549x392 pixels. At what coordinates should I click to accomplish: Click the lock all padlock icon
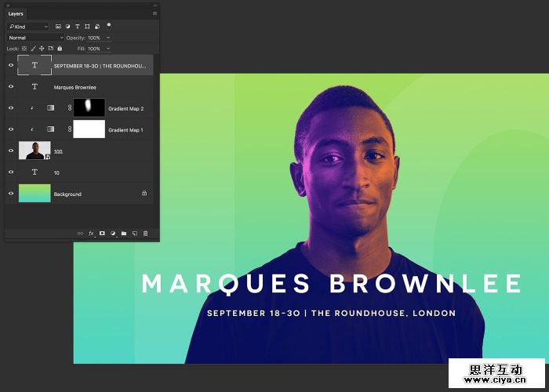(x=60, y=49)
